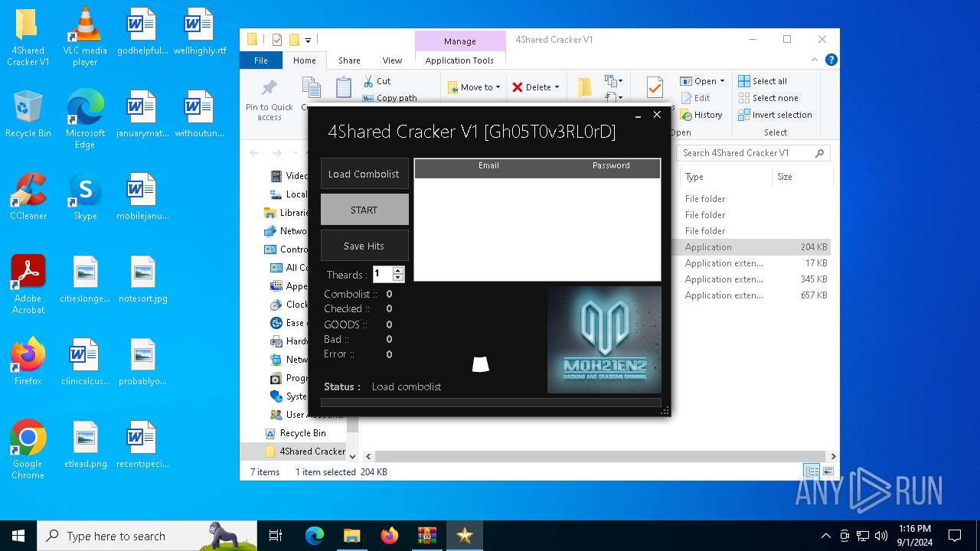
Task: Click the taskbar search box
Action: [147, 536]
